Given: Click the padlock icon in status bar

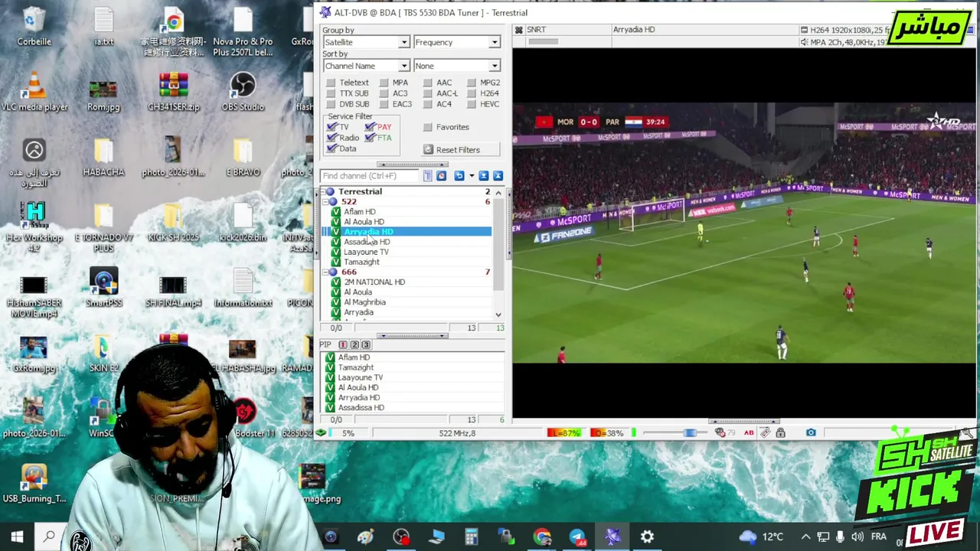Looking at the screenshot, I should coord(780,433).
